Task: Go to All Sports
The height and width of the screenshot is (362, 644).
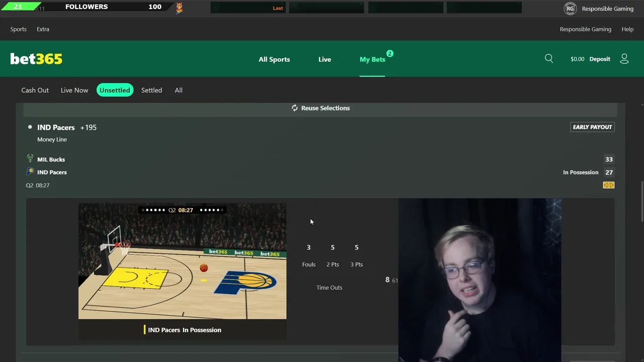Action: 274,59
